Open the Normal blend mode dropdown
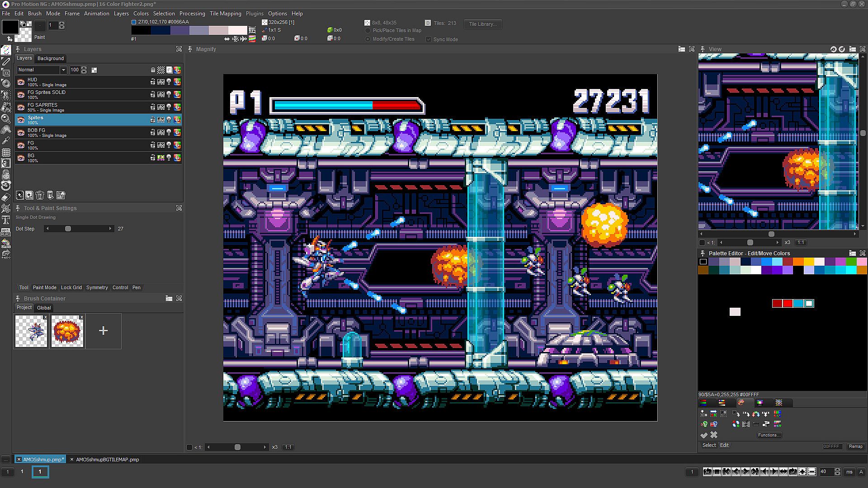 63,70
